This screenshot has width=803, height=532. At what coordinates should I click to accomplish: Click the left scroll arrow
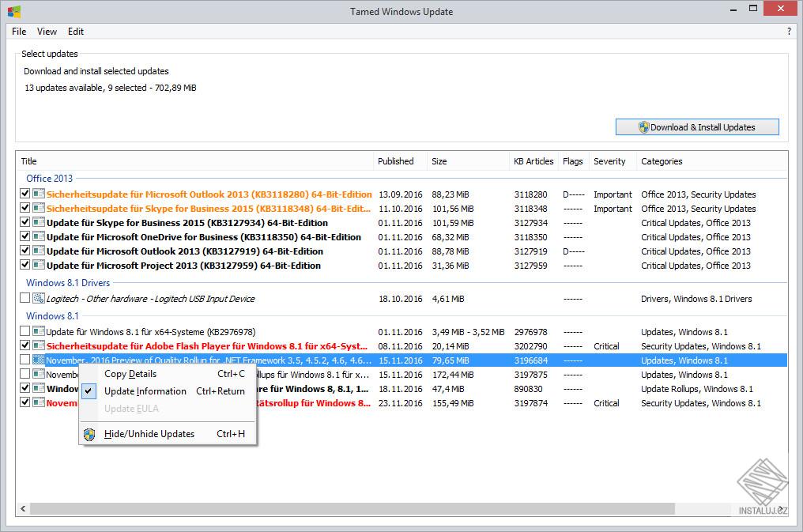point(23,509)
